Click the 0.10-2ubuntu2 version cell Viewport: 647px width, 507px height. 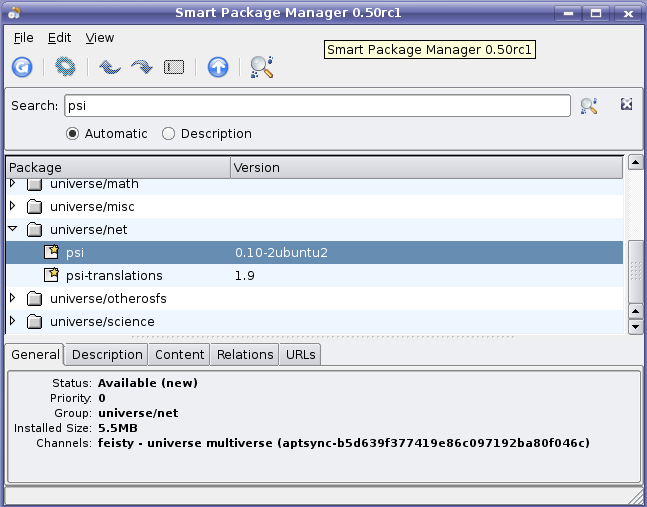click(x=281, y=252)
